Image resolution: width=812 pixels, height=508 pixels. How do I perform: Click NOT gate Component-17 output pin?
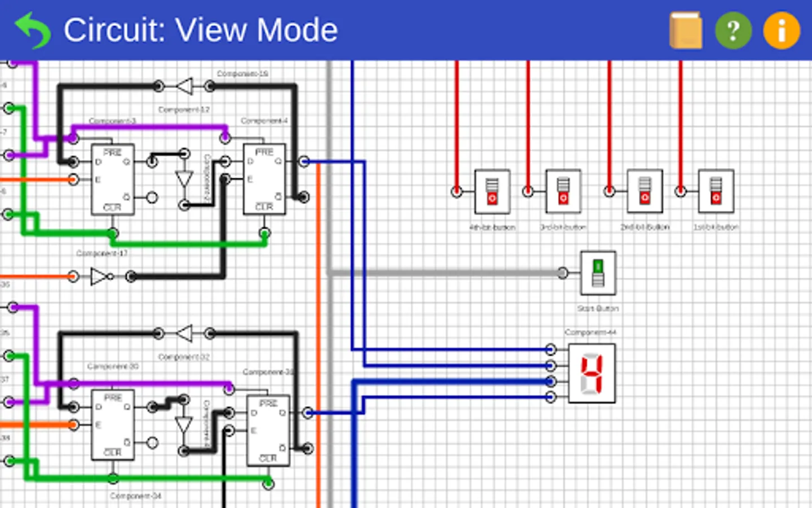click(131, 277)
